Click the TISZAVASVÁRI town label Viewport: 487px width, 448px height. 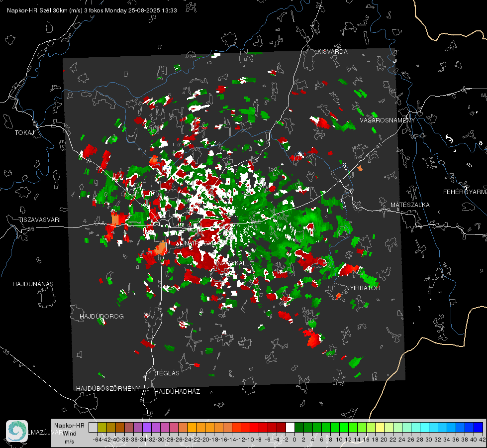(x=39, y=220)
